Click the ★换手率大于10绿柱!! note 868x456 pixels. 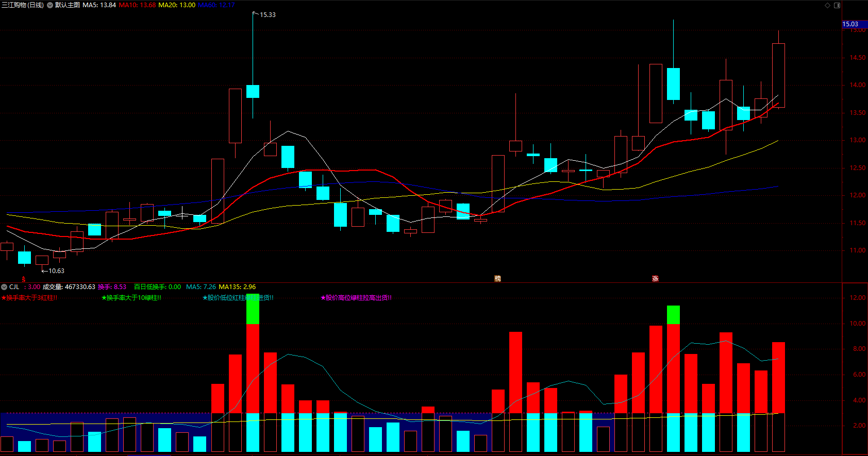131,298
